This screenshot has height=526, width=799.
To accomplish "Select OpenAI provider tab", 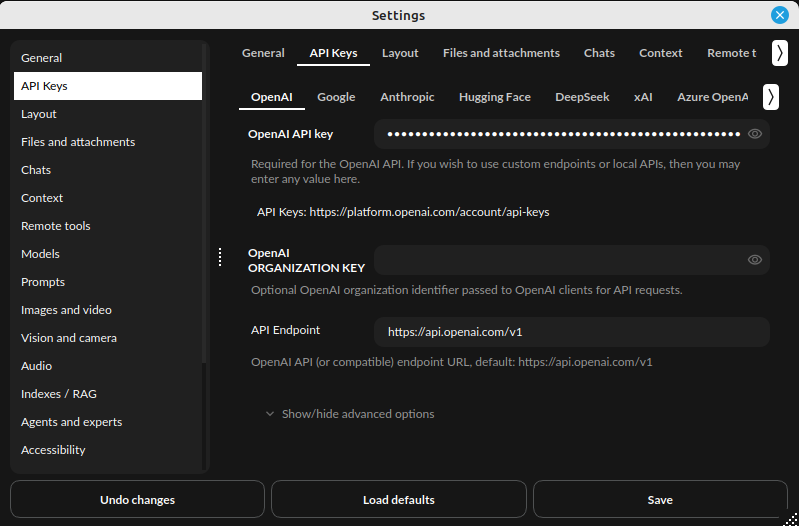I will (x=272, y=97).
